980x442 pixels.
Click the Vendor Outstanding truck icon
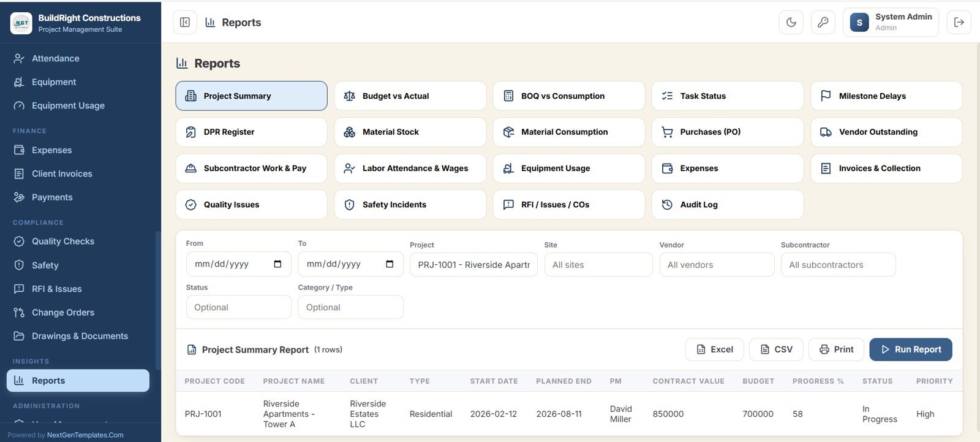tap(826, 132)
